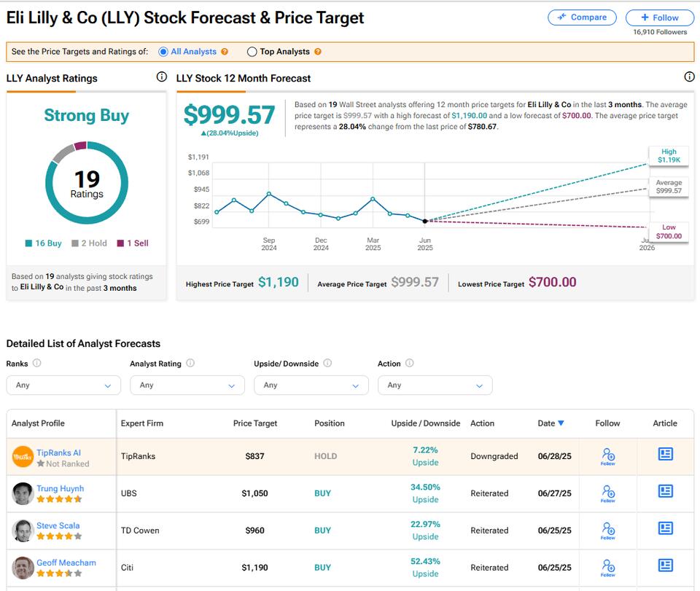Click the Date column sort arrow
700x591 pixels.
coord(561,423)
